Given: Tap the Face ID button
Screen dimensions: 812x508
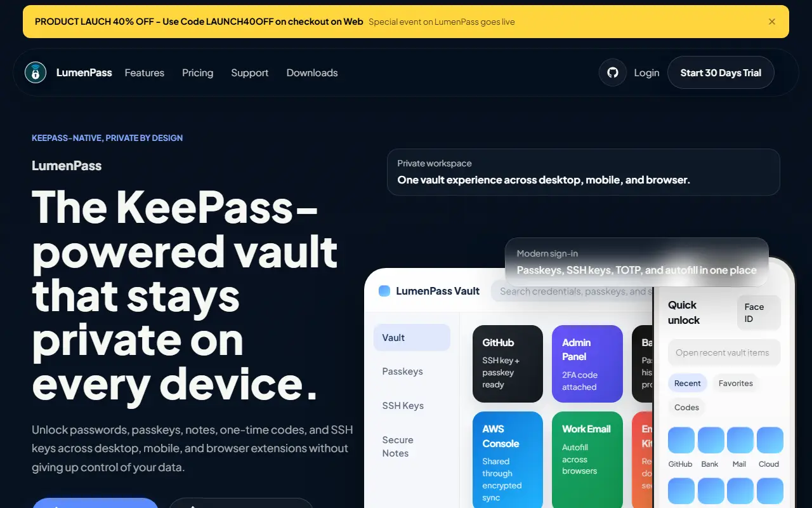Looking at the screenshot, I should (x=759, y=313).
